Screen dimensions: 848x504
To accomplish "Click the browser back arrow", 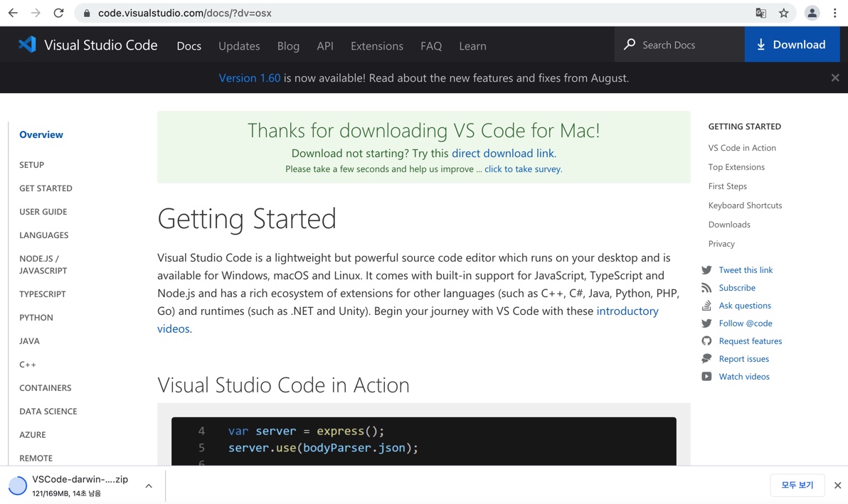I will pos(13,13).
